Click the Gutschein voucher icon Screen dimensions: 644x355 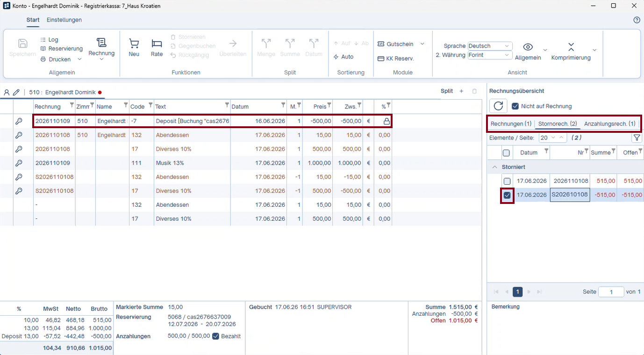380,44
